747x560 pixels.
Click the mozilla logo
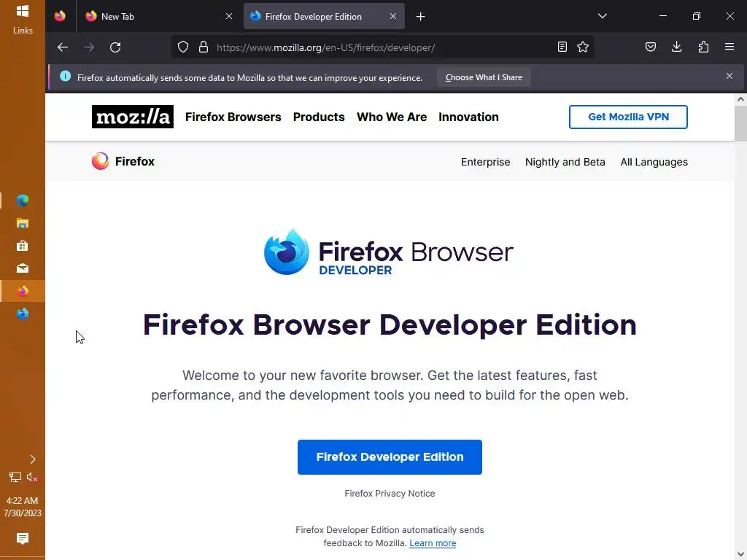(133, 117)
